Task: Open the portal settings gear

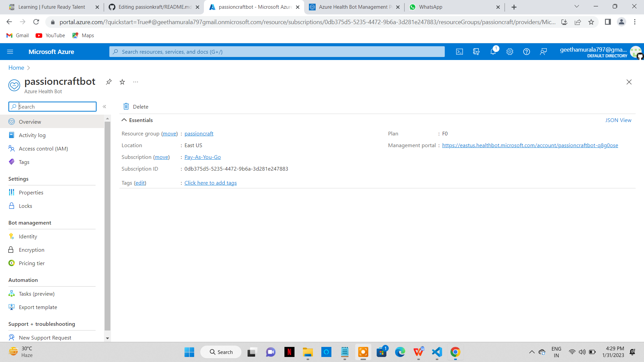Action: coord(510,52)
